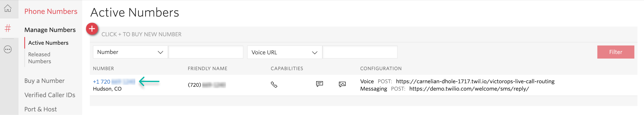Go to Released Numbers
The height and width of the screenshot is (115, 644).
(39, 58)
